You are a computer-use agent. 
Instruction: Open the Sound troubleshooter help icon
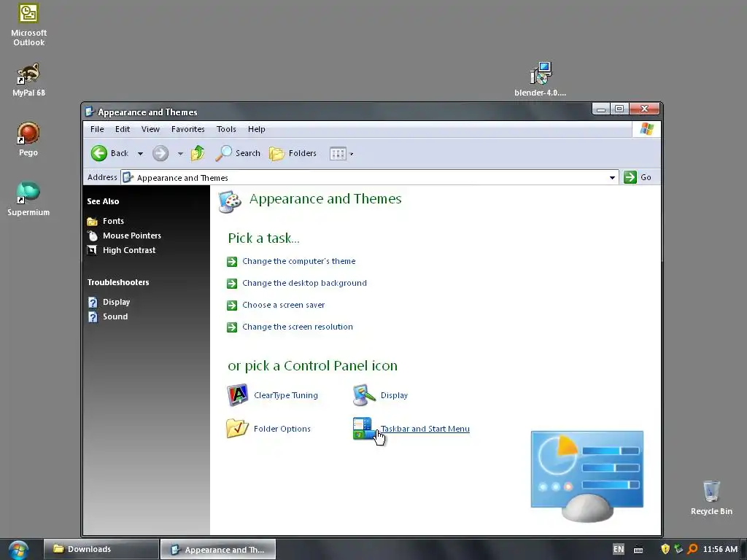tap(93, 316)
